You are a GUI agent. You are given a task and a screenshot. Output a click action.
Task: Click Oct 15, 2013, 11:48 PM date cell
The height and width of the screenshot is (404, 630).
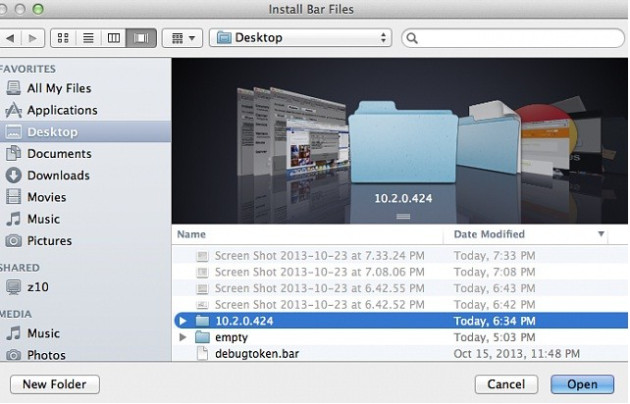(x=517, y=353)
